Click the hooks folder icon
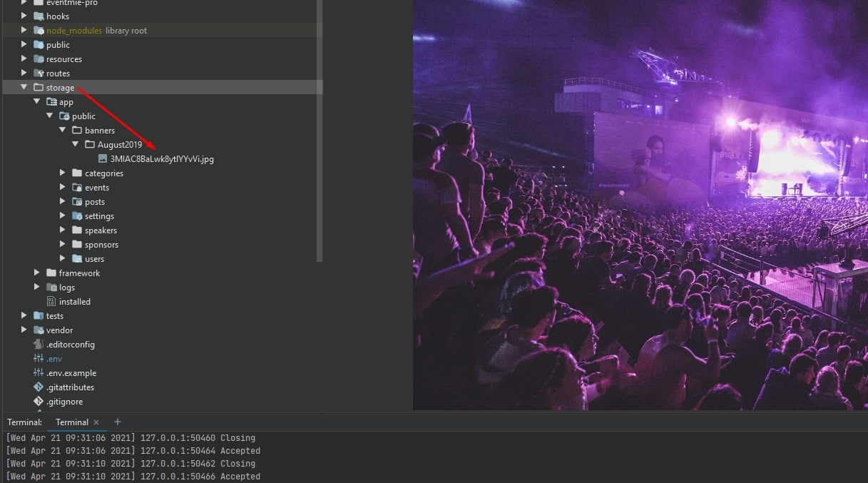 pyautogui.click(x=39, y=16)
